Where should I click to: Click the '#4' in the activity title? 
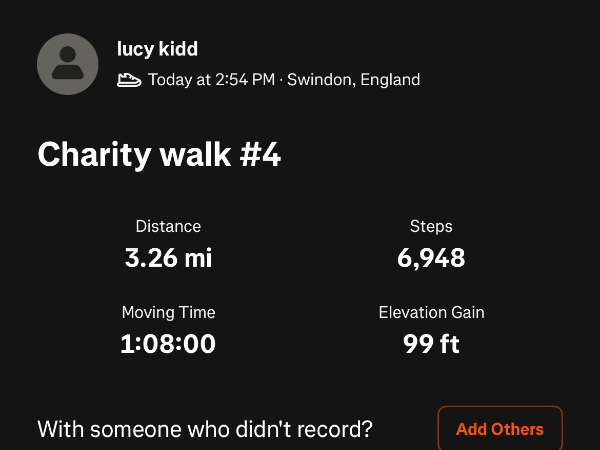[x=258, y=155]
